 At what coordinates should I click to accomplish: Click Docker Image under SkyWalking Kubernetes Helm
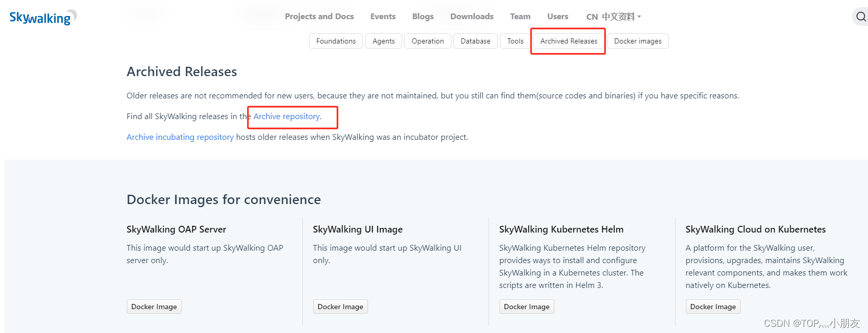(526, 307)
